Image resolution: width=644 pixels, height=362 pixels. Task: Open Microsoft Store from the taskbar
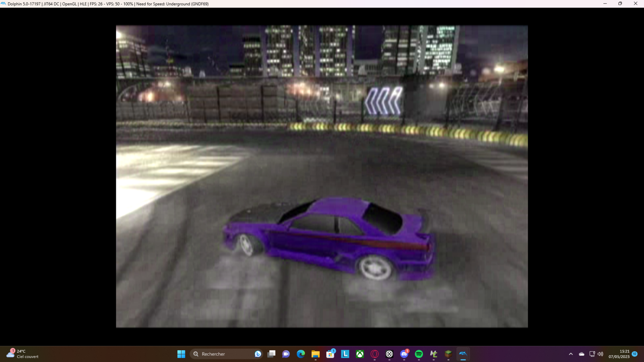(330, 354)
